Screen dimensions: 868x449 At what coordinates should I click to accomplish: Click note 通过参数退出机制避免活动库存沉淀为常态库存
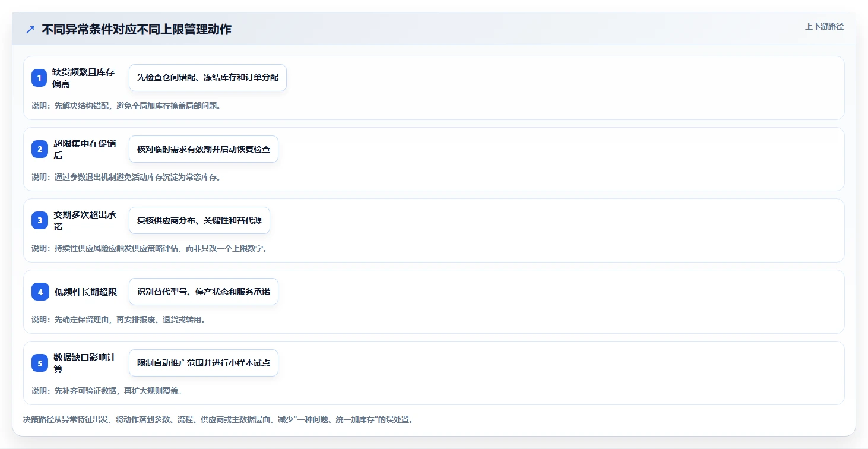point(126,177)
